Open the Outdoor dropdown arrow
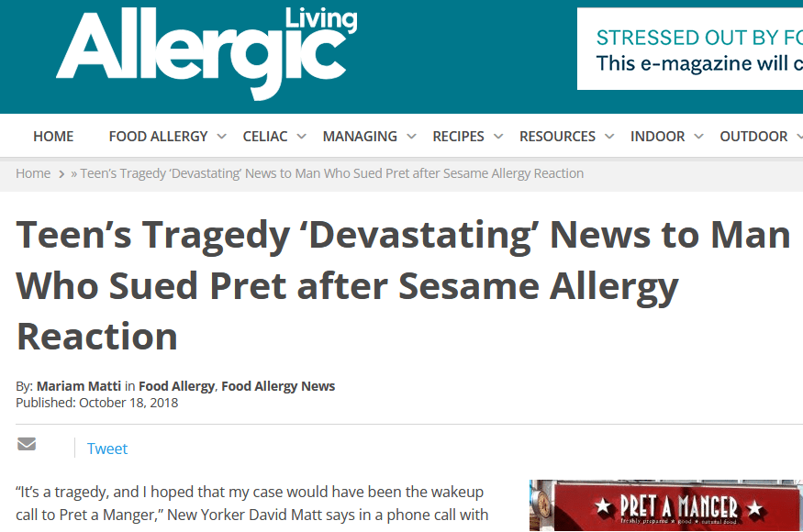Image resolution: width=803 pixels, height=532 pixels. [x=796, y=137]
